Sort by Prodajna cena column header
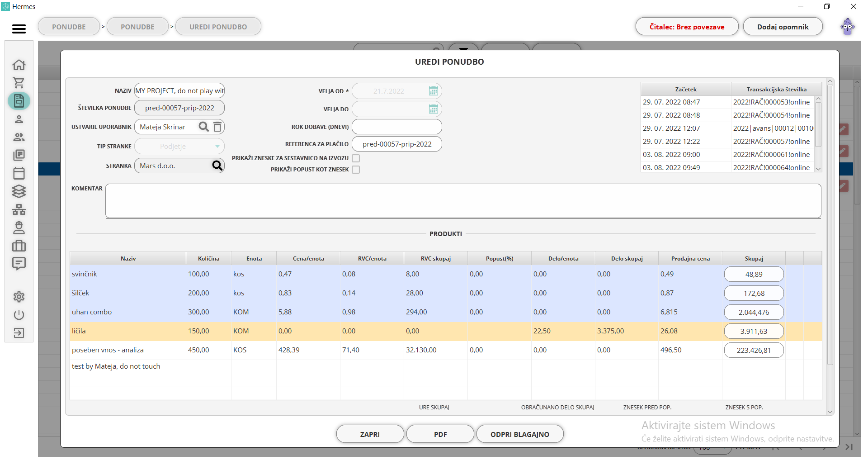Image resolution: width=868 pixels, height=465 pixels. pyautogui.click(x=690, y=258)
